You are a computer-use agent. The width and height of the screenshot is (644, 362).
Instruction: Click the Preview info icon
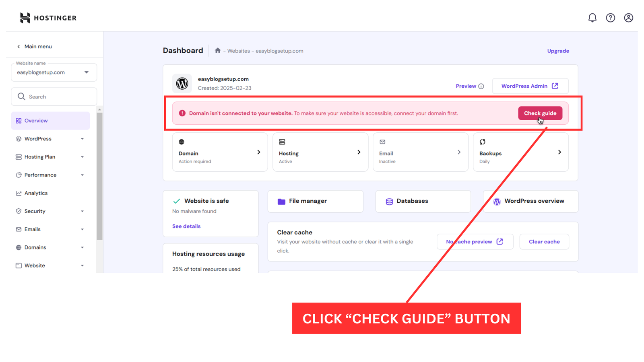pos(481,86)
